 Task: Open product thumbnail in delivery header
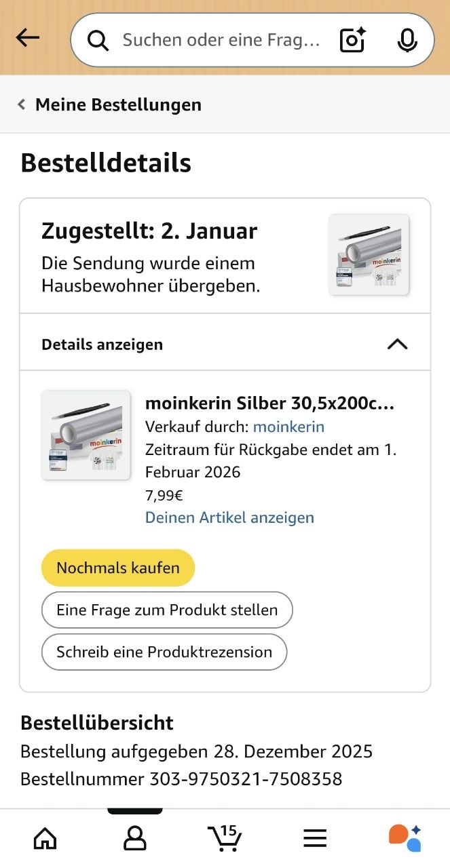(369, 255)
